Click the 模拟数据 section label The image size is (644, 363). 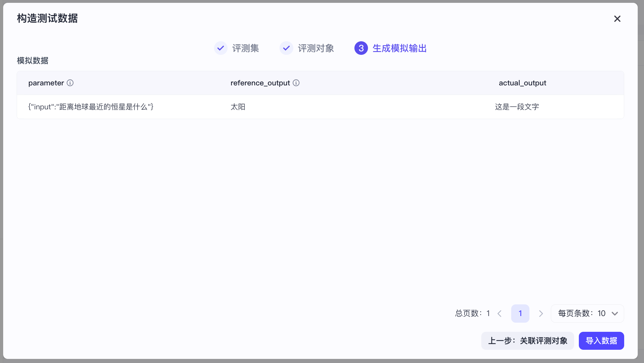[x=33, y=60]
